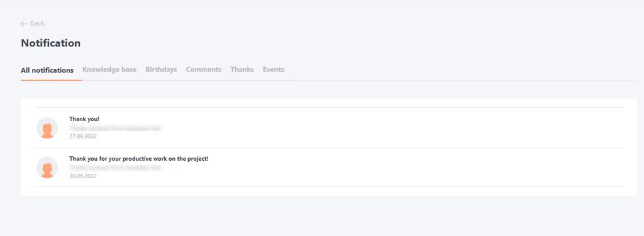Click the left arrow icon beside Back
Viewport: 644px width, 236px height.
(24, 24)
